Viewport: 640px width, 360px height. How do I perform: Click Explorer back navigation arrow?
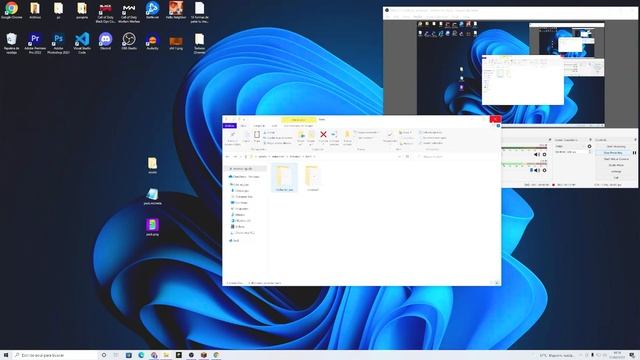[227, 157]
